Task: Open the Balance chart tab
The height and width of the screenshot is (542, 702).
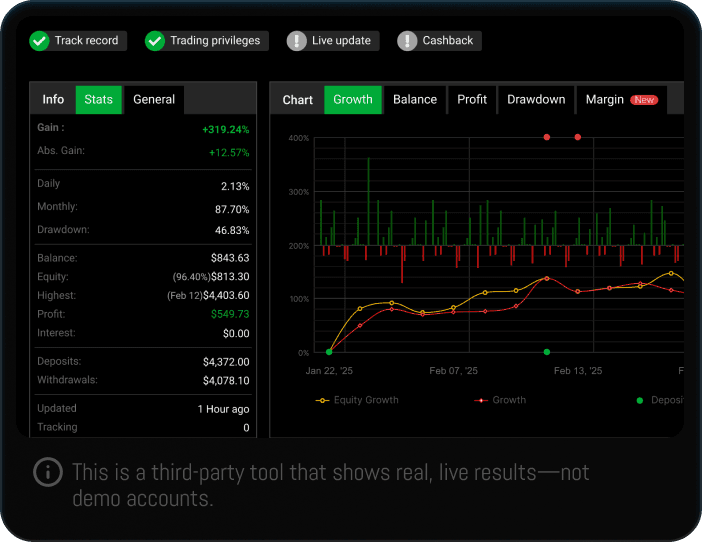Action: click(415, 99)
